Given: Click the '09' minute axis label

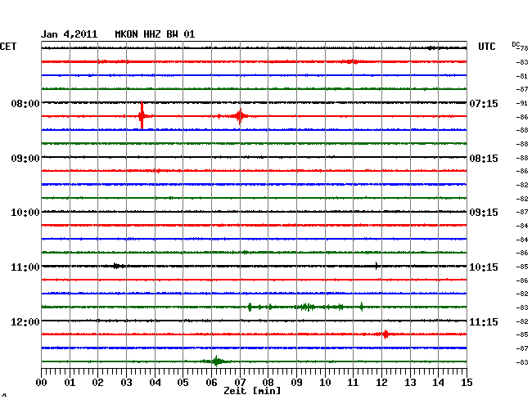Looking at the screenshot, I should (296, 383).
